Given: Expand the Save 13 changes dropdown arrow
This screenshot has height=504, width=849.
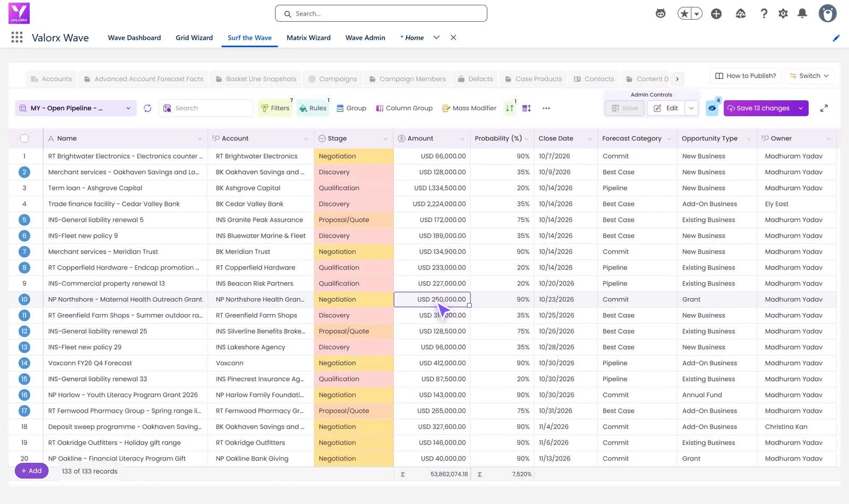Looking at the screenshot, I should pyautogui.click(x=801, y=108).
